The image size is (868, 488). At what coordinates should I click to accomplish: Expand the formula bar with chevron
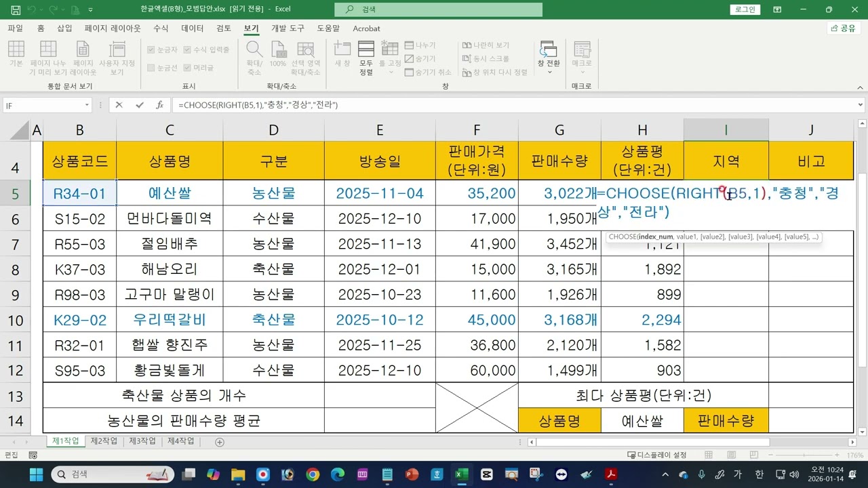tap(861, 105)
